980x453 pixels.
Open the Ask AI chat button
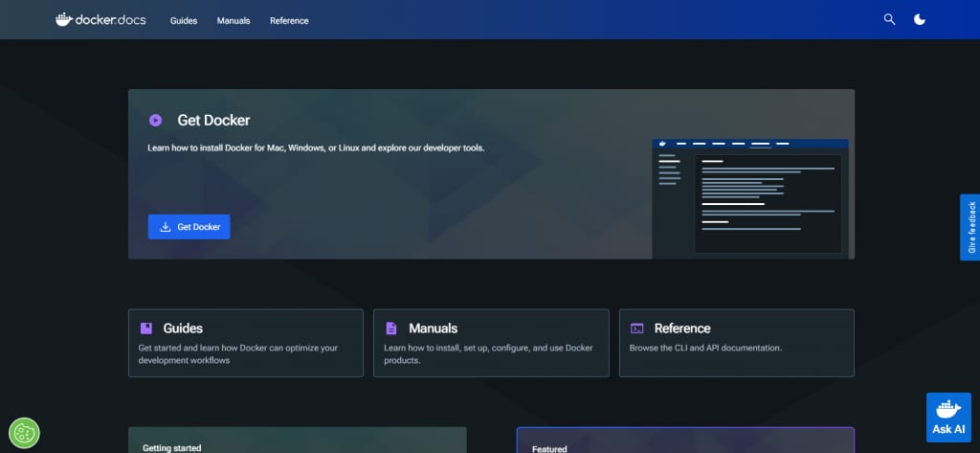(948, 418)
